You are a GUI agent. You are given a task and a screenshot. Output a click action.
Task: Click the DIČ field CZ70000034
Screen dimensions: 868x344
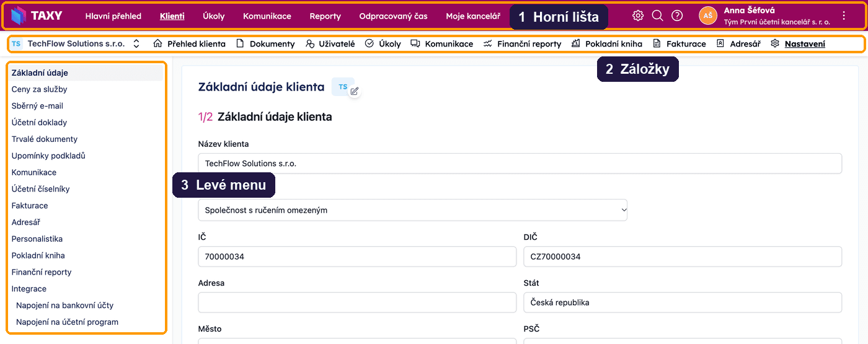pos(683,257)
